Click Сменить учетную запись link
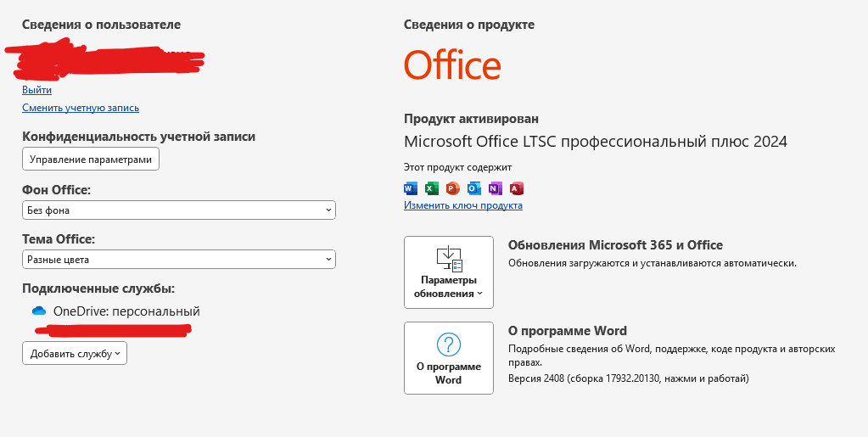The height and width of the screenshot is (437, 868). point(81,108)
